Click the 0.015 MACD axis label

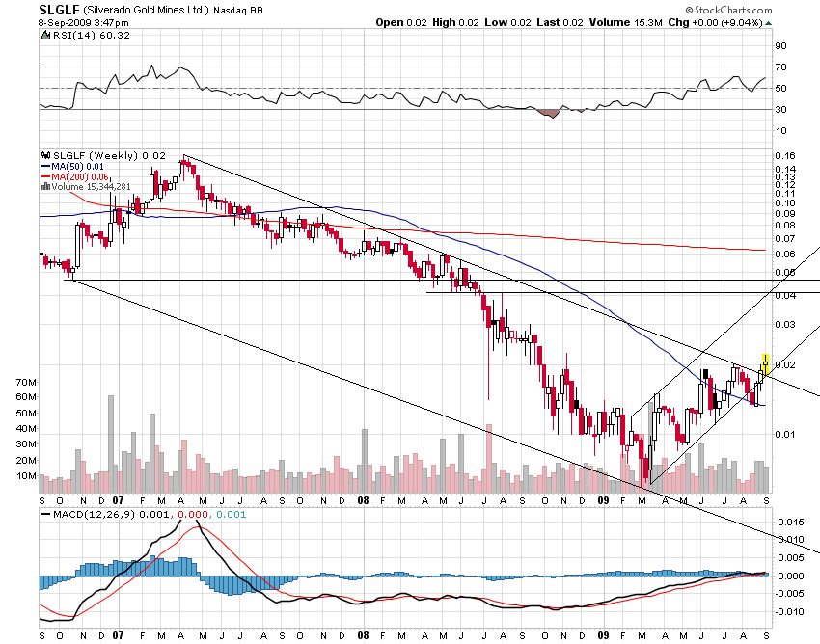coord(791,523)
